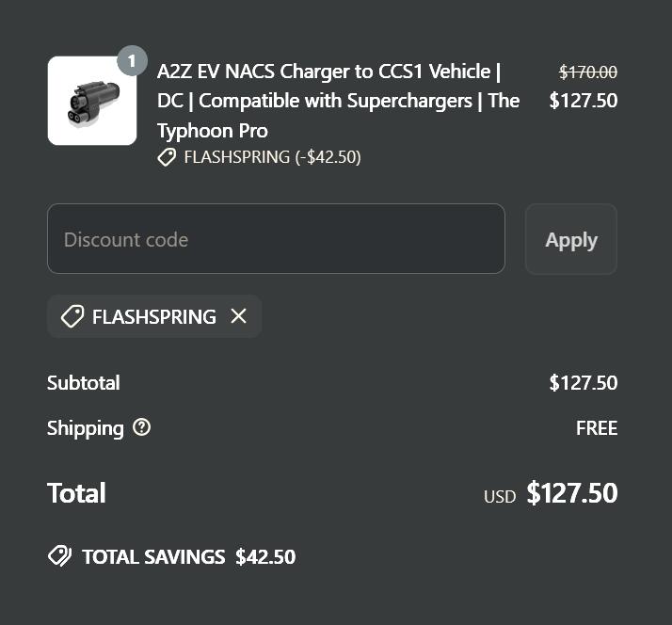Click the quantity badge showing 1

(x=132, y=61)
